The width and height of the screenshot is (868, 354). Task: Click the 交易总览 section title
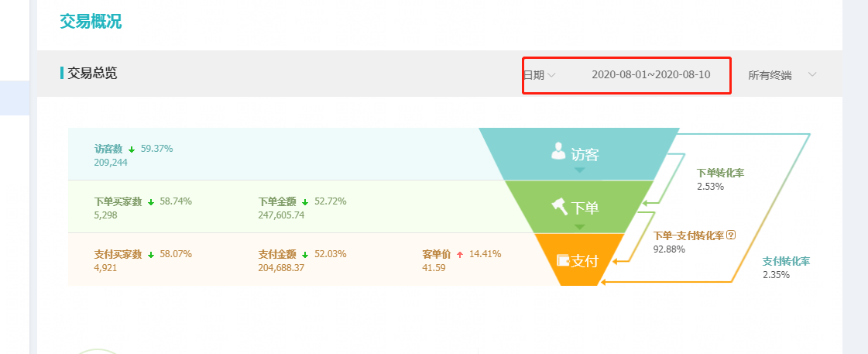(x=92, y=73)
